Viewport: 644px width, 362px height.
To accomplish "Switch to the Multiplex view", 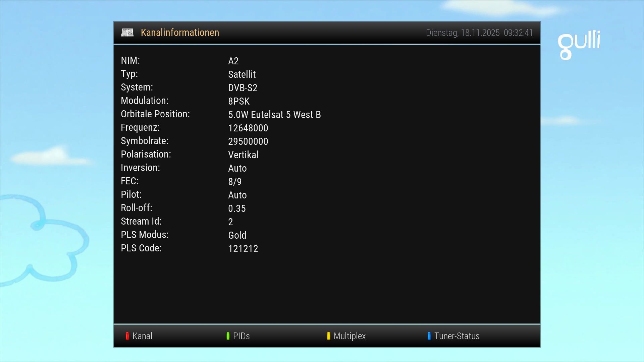I will tap(346, 336).
